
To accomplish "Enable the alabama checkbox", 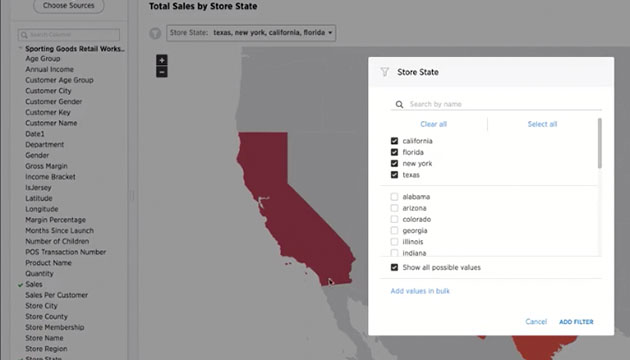I will click(394, 196).
